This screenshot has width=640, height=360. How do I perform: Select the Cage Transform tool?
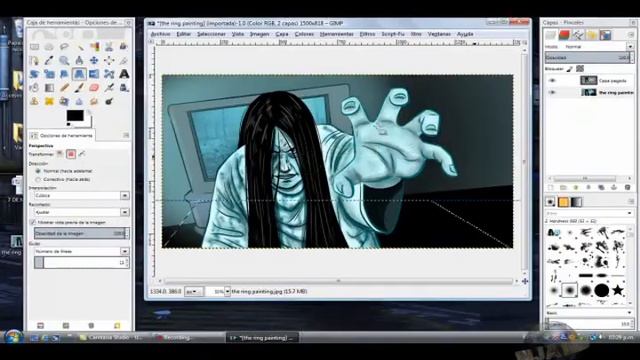click(x=109, y=74)
